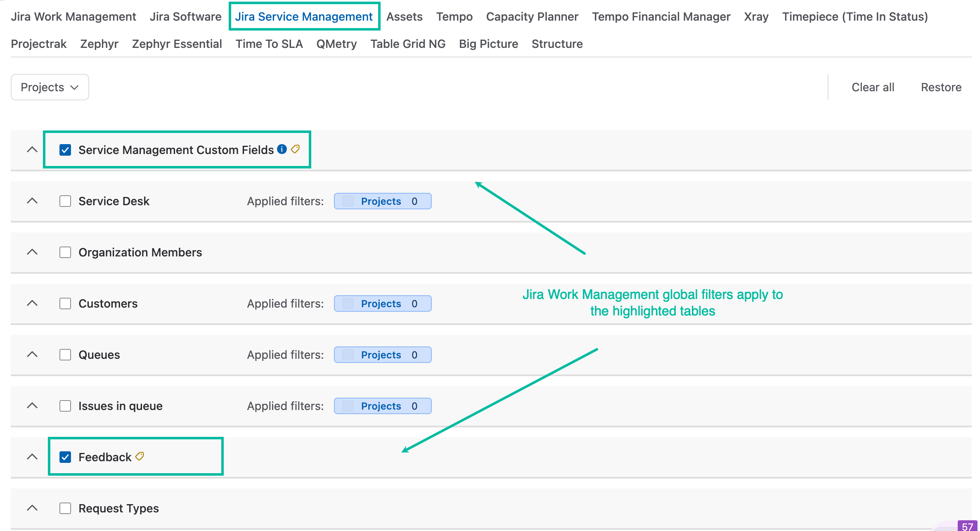The image size is (980, 531).
Task: Select the Issues in queue checkbox
Action: [65, 406]
